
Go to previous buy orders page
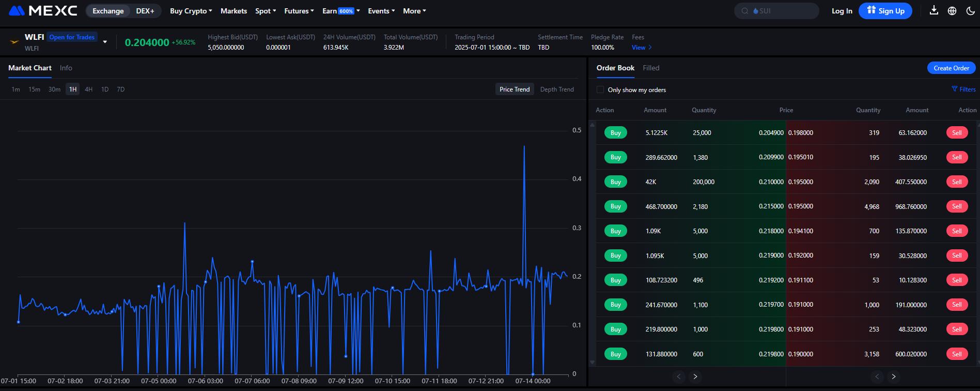pos(679,377)
